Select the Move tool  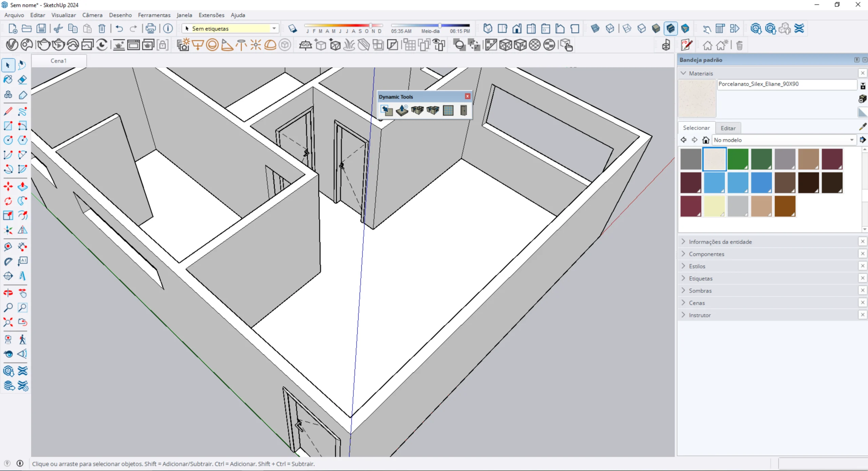click(8, 186)
